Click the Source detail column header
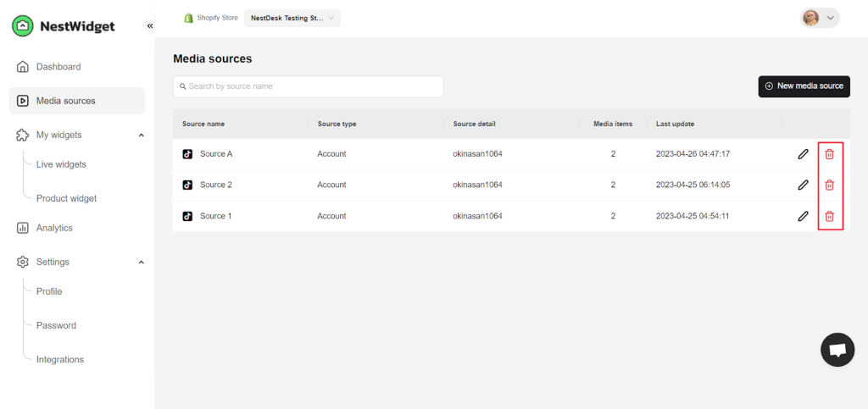Screen dimensions: 868x409 pos(475,124)
